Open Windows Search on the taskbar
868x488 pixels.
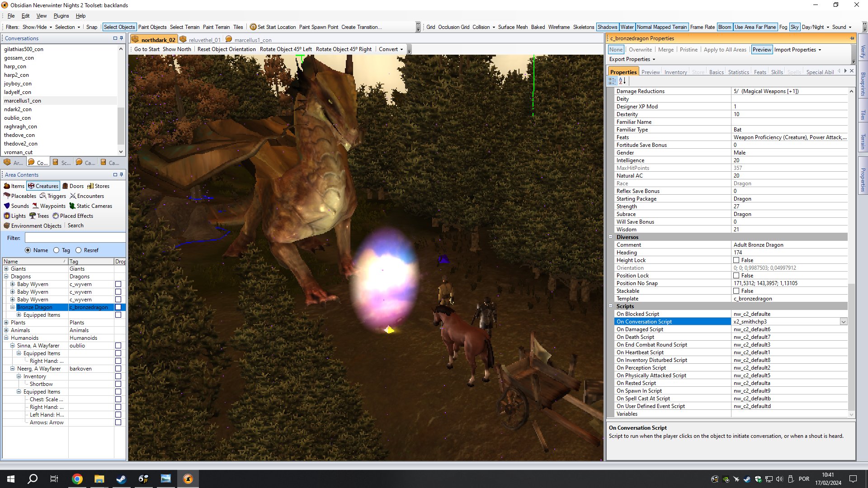coord(33,479)
